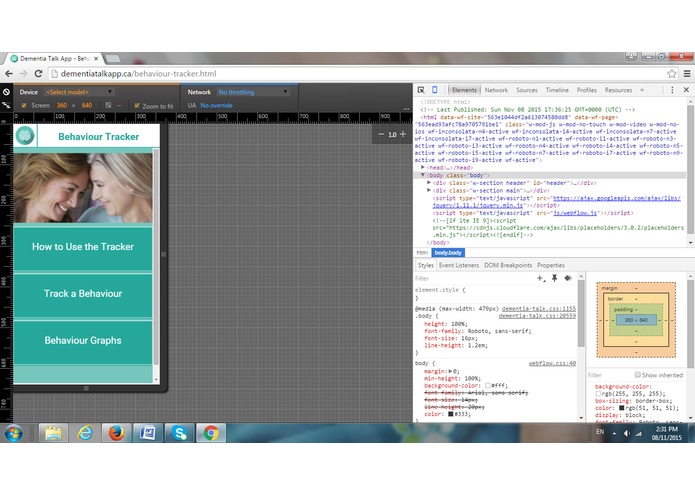Open Skype from taskbar
Screen dimensions: 695x494
[180, 433]
